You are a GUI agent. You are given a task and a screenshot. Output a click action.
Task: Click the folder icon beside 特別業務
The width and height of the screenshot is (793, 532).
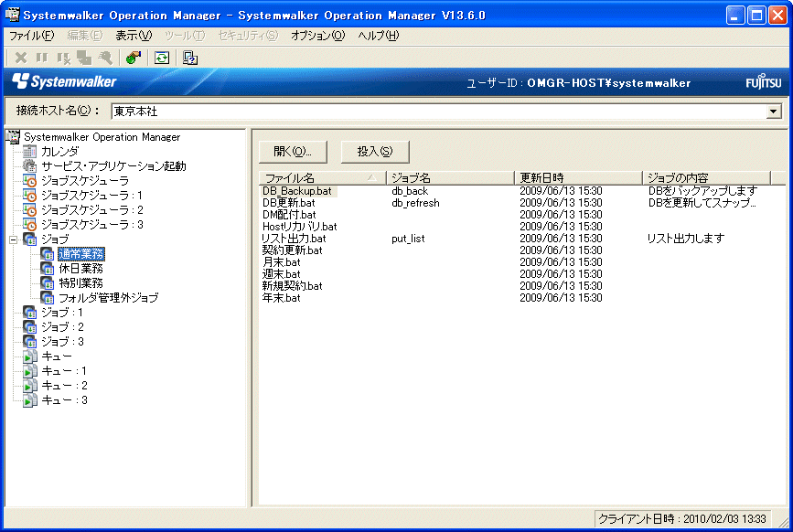pos(47,283)
